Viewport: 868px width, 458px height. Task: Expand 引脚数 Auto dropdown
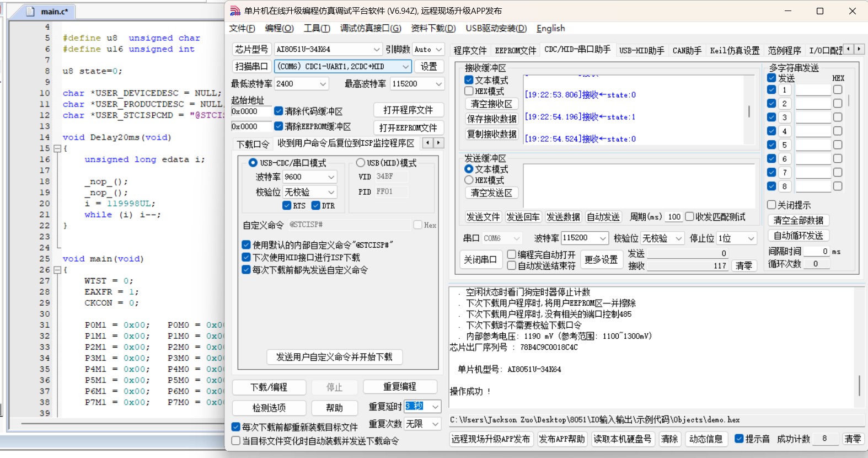(x=438, y=49)
